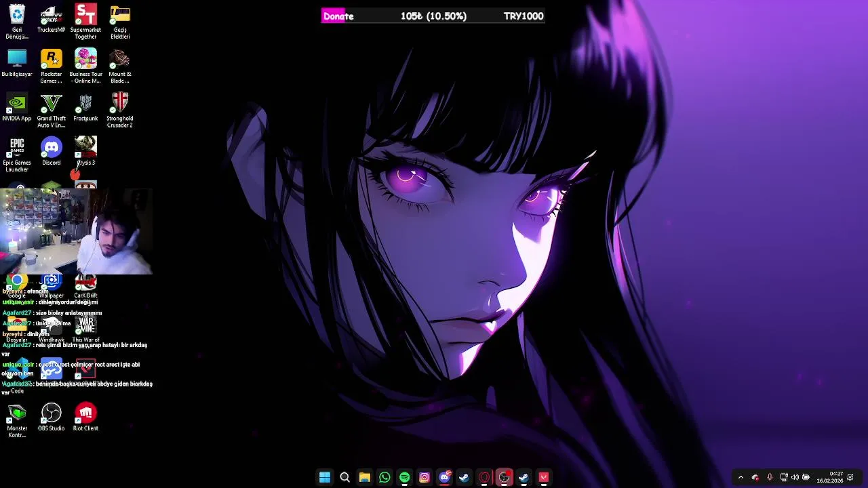Switch to OBS Studio in the taskbar
Viewport: 868px width, 488px height.
(x=504, y=477)
